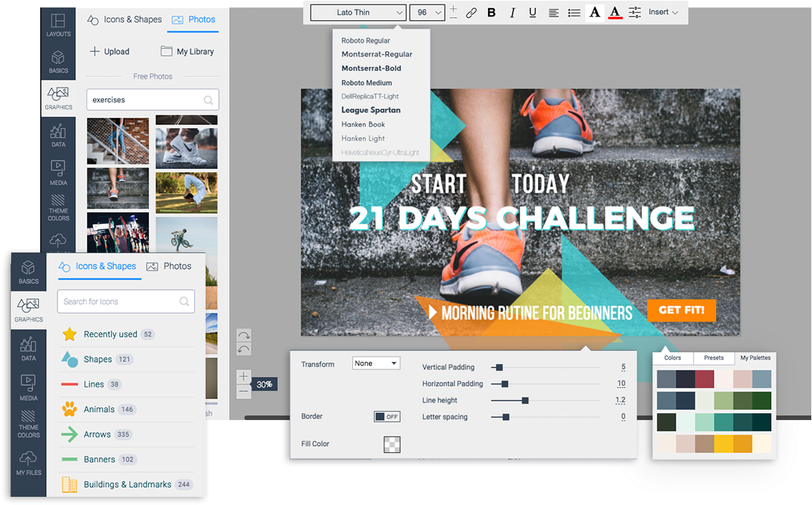Viewport: 812px width, 505px height.
Task: Open the font size 96 dropdown
Action: 428,13
